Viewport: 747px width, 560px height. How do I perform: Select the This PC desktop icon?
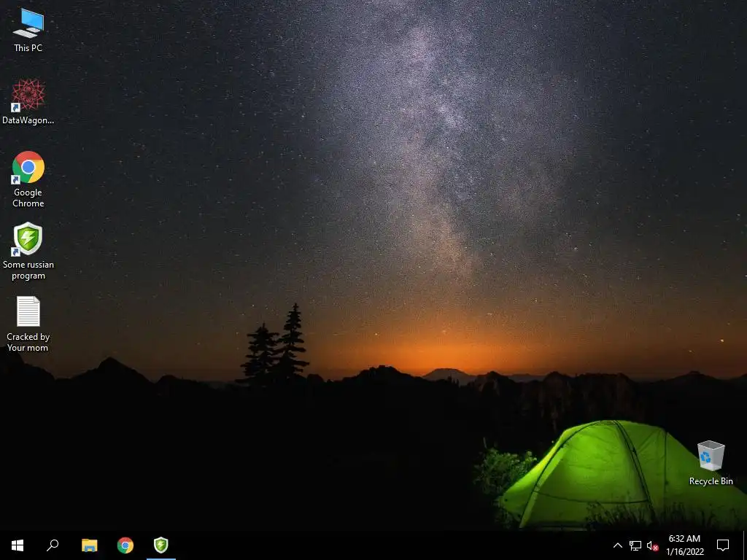tap(28, 31)
